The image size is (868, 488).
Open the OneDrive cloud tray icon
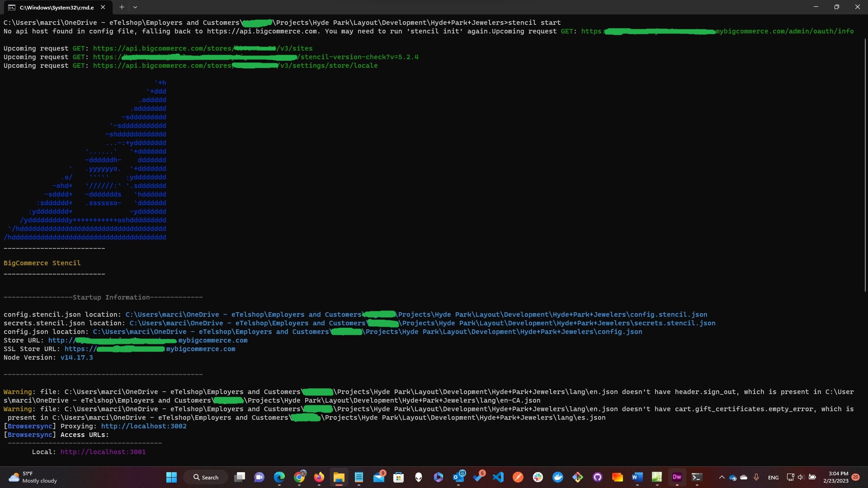point(744,477)
